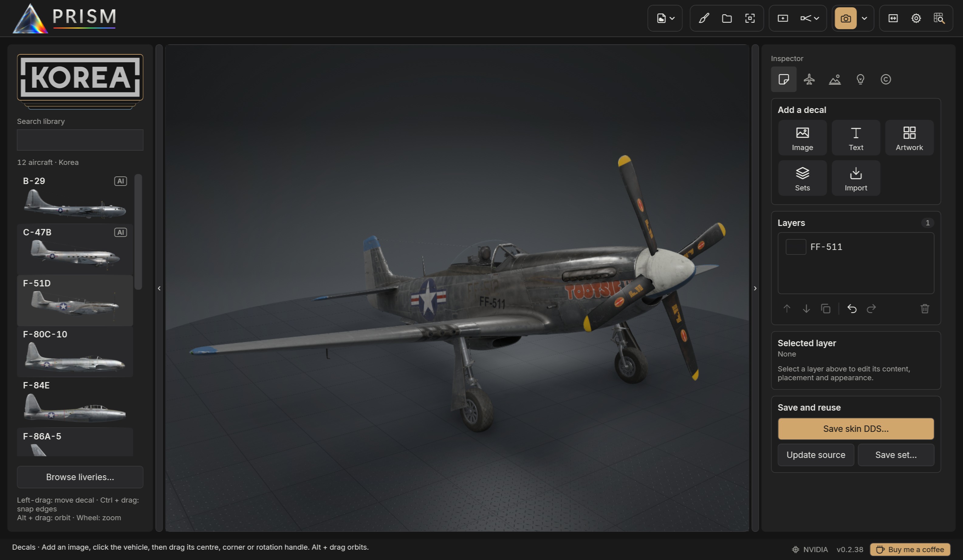The image size is (963, 560).
Task: Switch to the airplane inspector tab
Action: pyautogui.click(x=809, y=79)
